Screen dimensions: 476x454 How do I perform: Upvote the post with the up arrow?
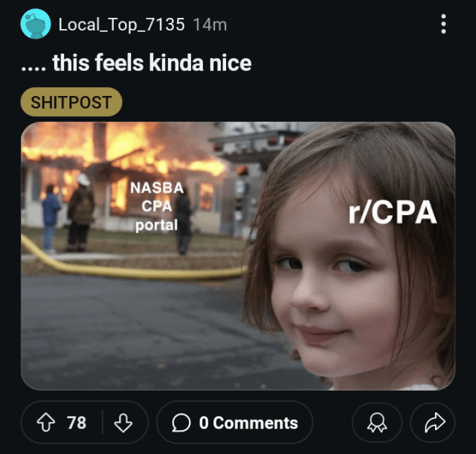[x=46, y=422]
